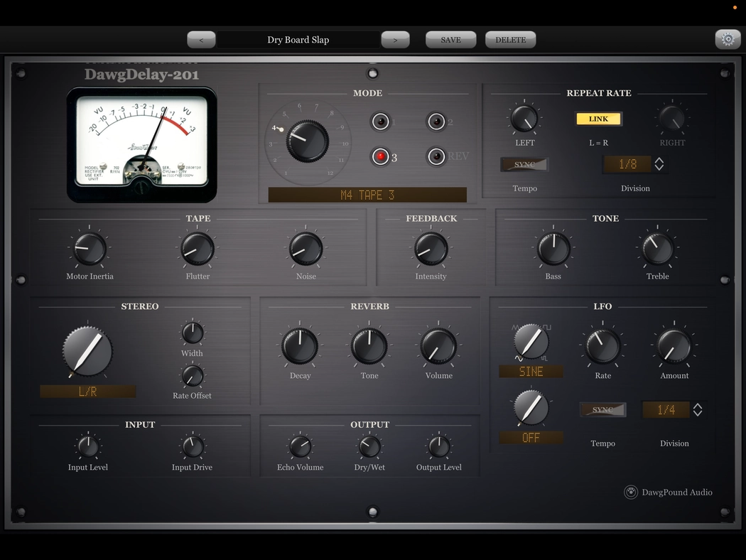Click the Feedback Intensity knob
The image size is (746, 560).
[x=431, y=248]
